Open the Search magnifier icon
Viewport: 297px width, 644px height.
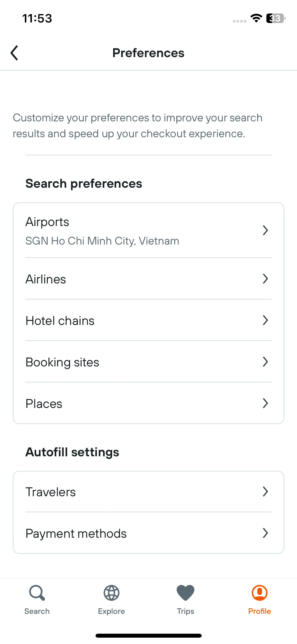click(x=37, y=593)
